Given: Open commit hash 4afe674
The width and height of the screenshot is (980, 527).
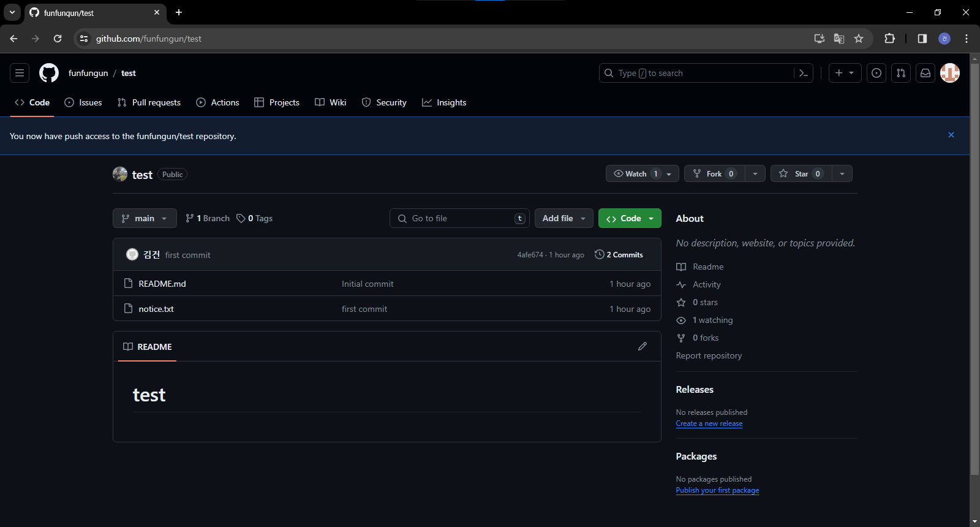Looking at the screenshot, I should pyautogui.click(x=530, y=255).
